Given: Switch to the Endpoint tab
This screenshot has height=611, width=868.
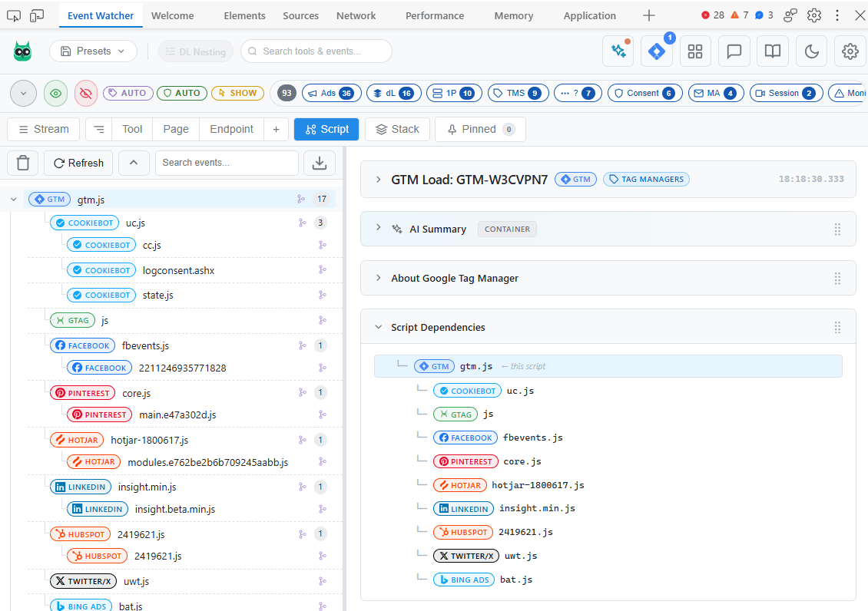Looking at the screenshot, I should point(231,130).
